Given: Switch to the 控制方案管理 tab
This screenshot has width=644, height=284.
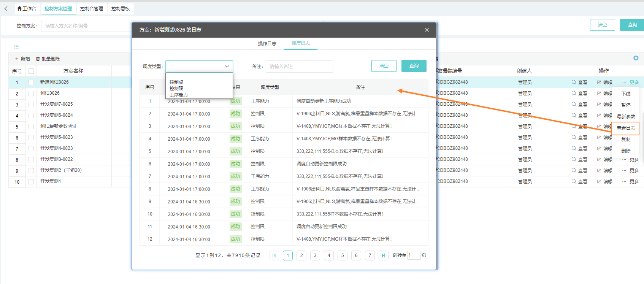Looking at the screenshot, I should (x=58, y=8).
